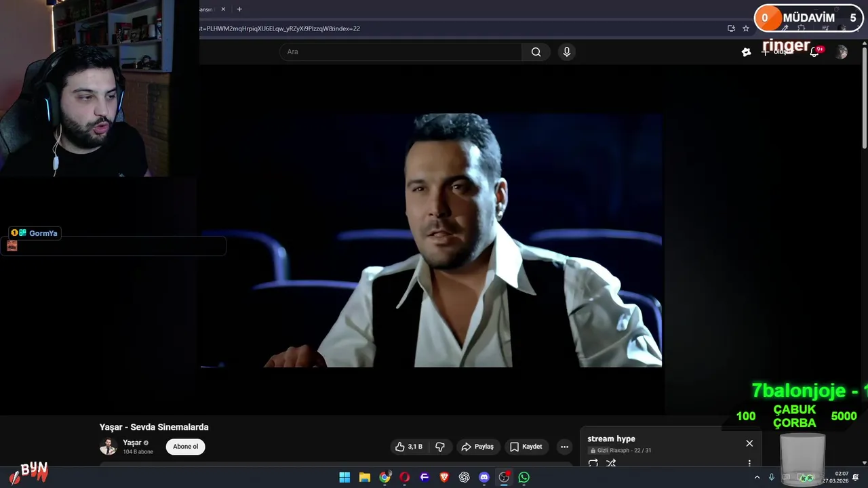Viewport: 868px width, 488px height.
Task: Bookmark this page with the star icon
Action: (x=746, y=28)
